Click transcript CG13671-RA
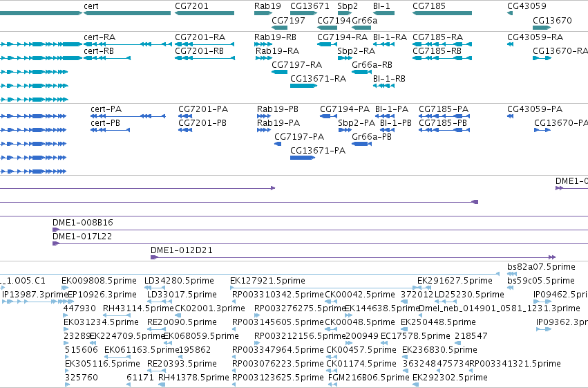The height and width of the screenshot is (388, 588). pos(319,79)
